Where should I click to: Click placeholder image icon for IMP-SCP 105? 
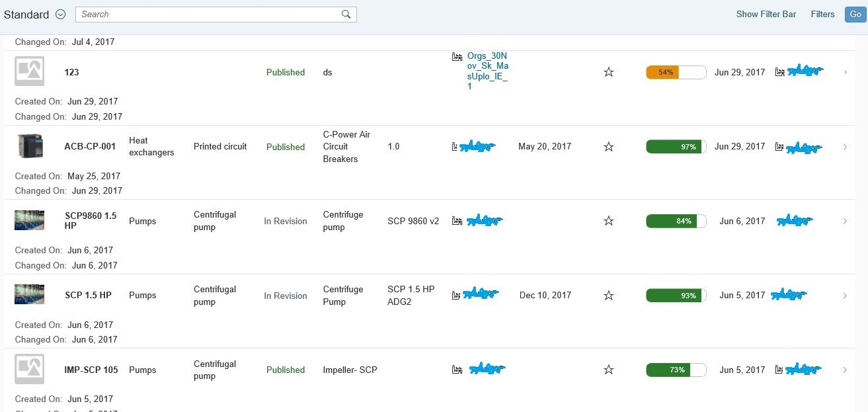click(30, 369)
